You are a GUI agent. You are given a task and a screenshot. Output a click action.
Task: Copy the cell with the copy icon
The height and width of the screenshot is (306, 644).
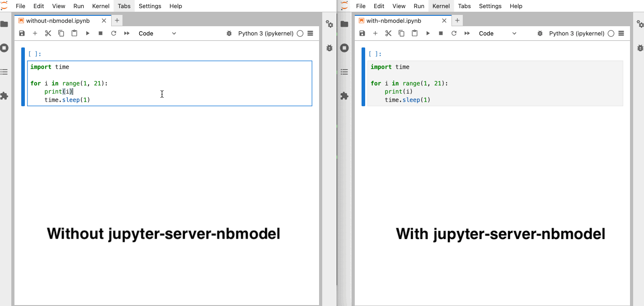(x=61, y=33)
